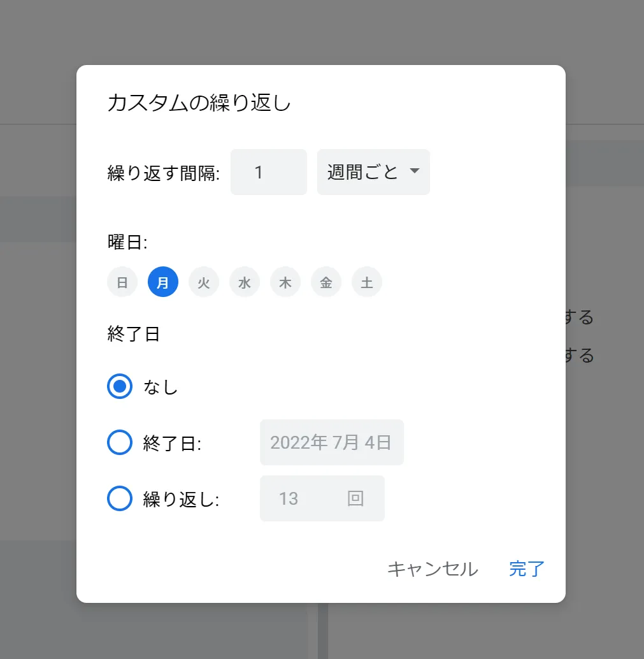Click the カスタムの繰り返し dialog title
This screenshot has width=644, height=659.
pyautogui.click(x=200, y=102)
